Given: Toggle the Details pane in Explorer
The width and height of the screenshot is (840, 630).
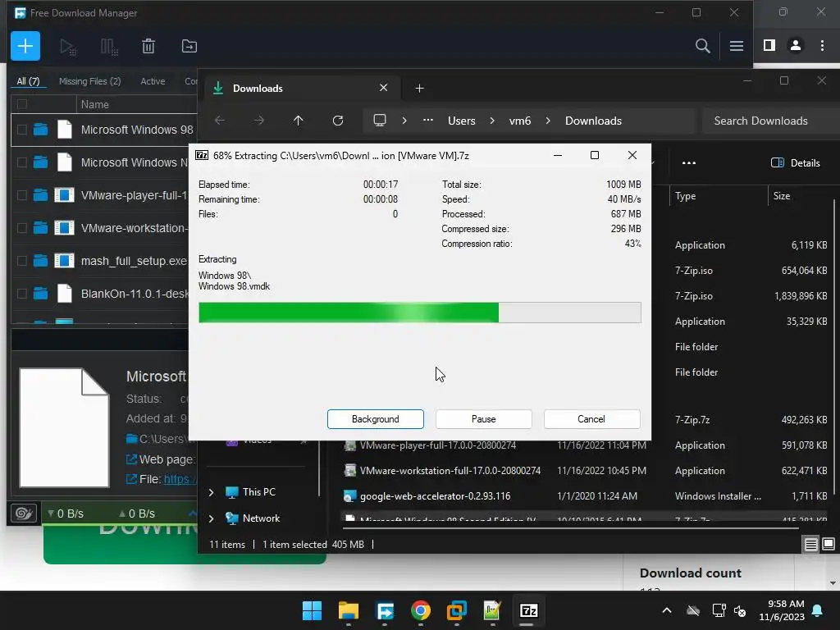Looking at the screenshot, I should pyautogui.click(x=796, y=163).
